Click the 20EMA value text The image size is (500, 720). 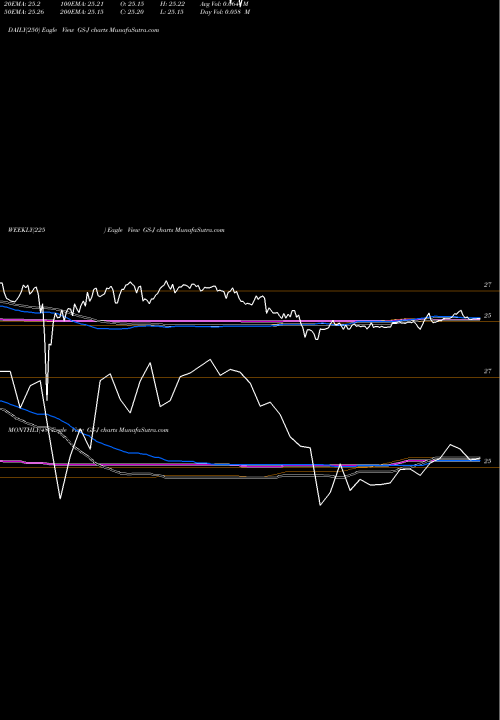22,4
